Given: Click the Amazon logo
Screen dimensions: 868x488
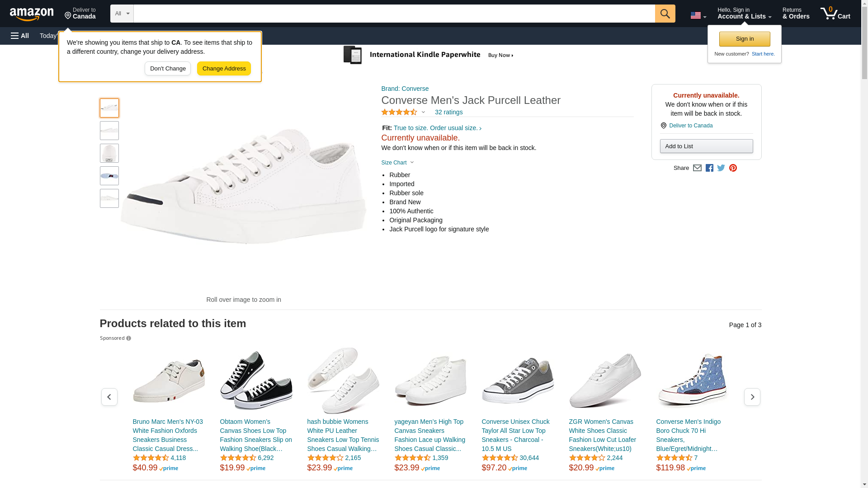Looking at the screenshot, I should tap(32, 14).
